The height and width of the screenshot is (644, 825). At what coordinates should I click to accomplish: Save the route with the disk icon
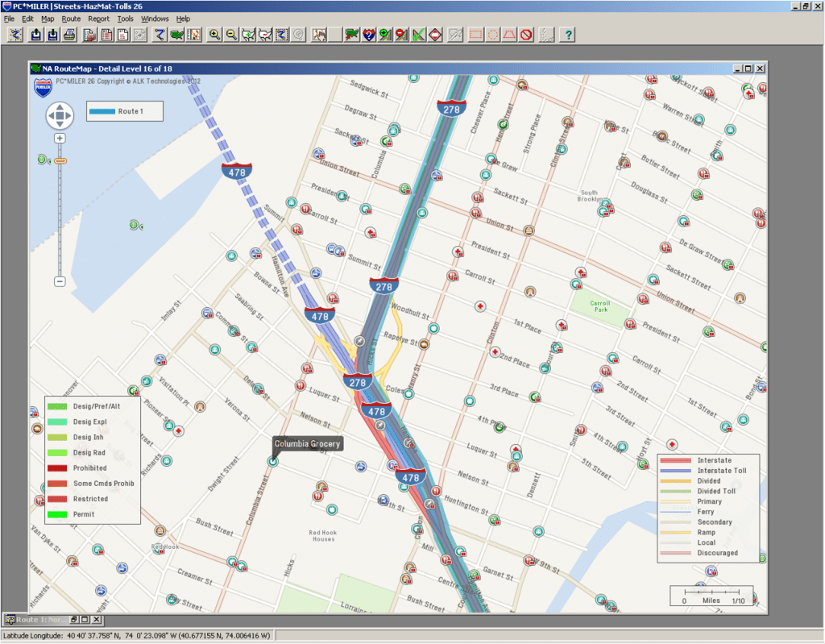click(52, 35)
